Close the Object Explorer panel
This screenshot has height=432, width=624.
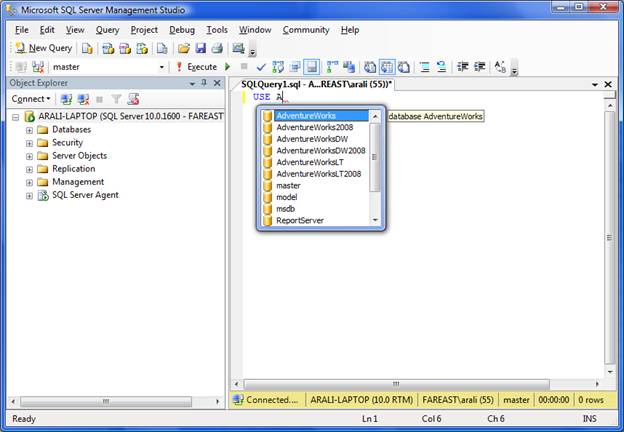217,83
